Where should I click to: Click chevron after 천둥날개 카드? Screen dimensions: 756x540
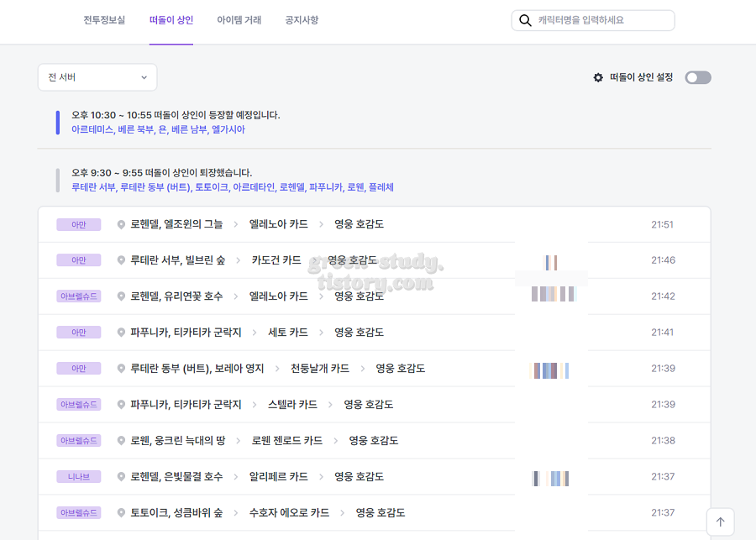point(363,369)
